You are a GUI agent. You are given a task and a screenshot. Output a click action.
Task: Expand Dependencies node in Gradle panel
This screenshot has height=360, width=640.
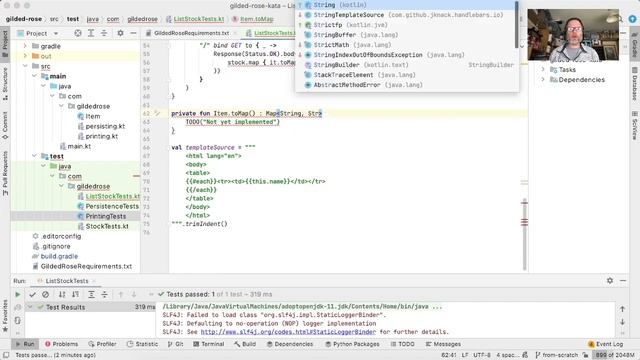click(x=543, y=80)
